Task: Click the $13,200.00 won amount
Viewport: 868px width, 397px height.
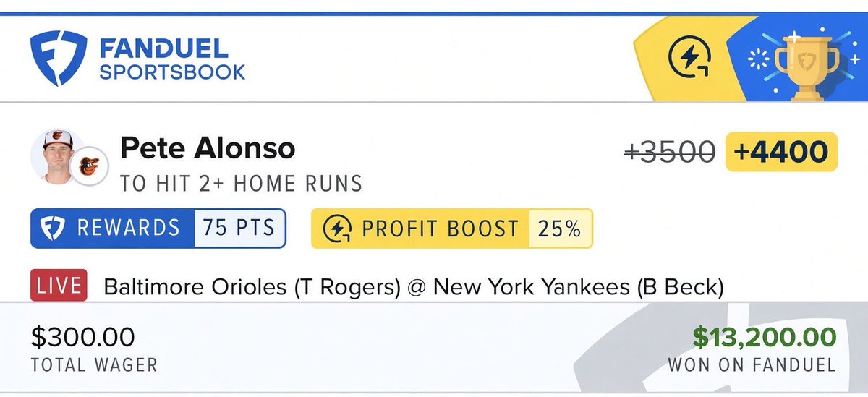Action: (x=765, y=337)
